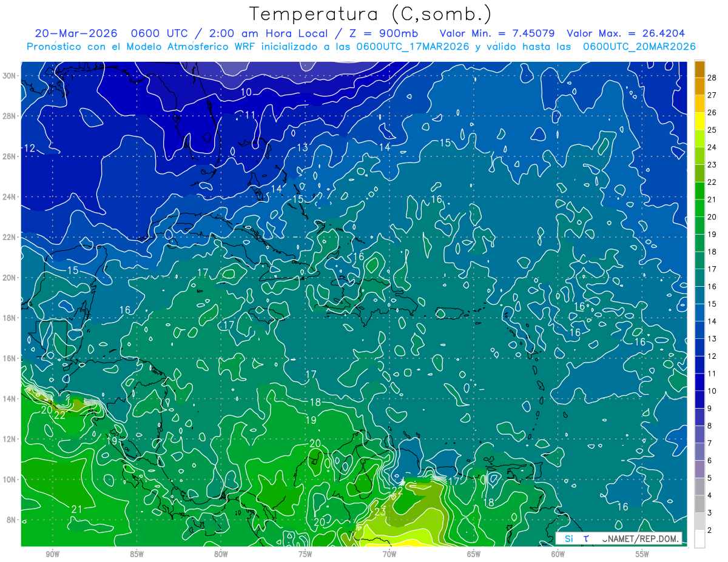Click the map title 'Temperatura (C,somb.)'
Viewport: 728px width, 562px height.
(x=371, y=14)
